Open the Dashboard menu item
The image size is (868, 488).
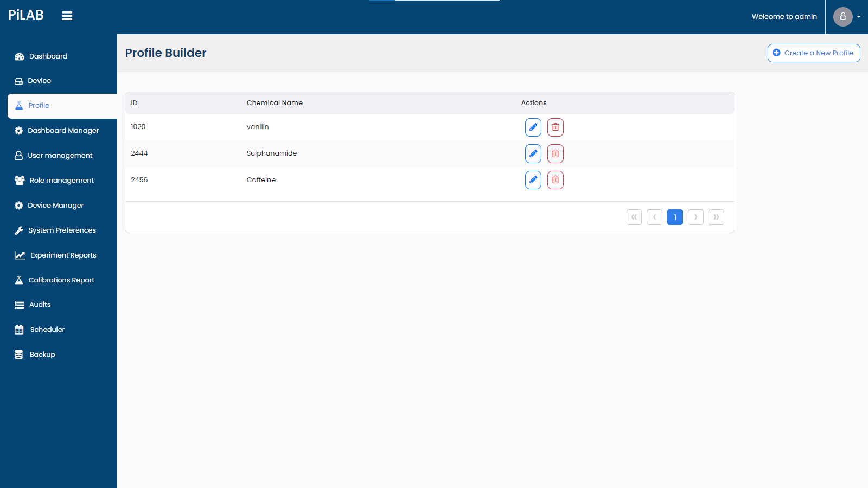48,56
